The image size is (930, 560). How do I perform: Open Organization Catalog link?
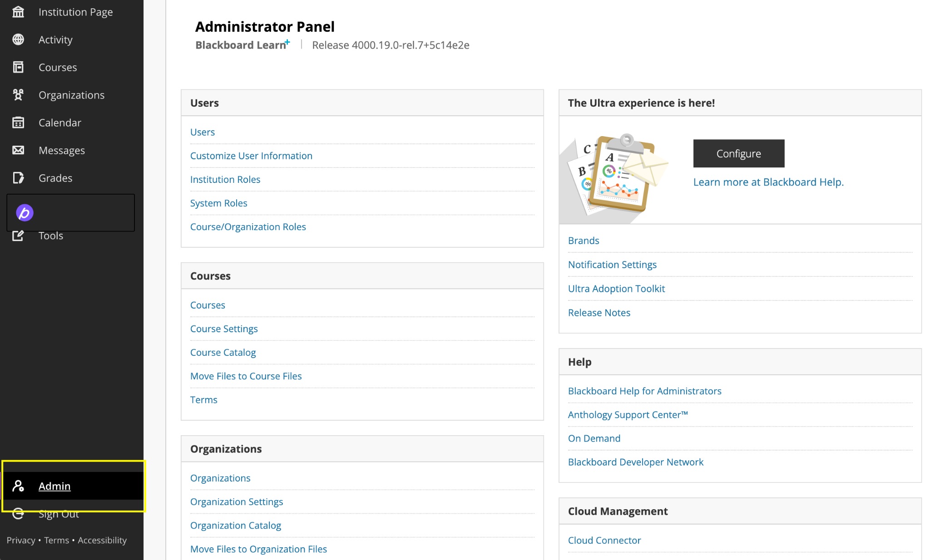pos(236,525)
